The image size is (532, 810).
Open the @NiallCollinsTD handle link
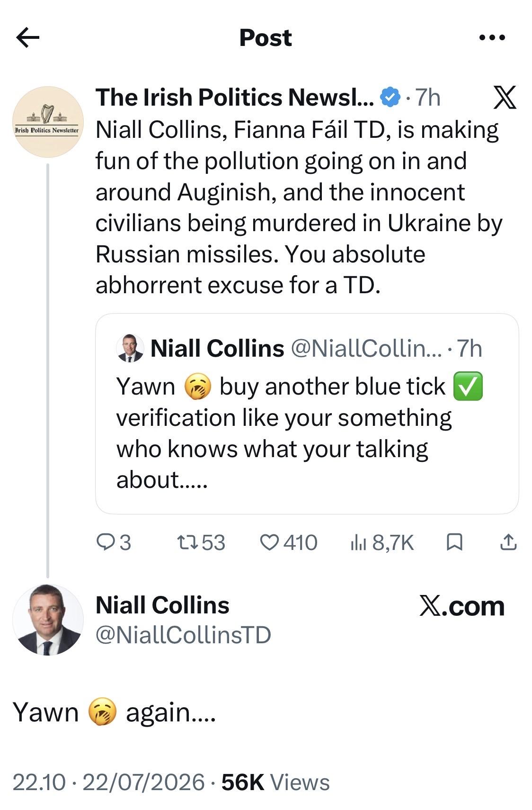click(x=183, y=635)
